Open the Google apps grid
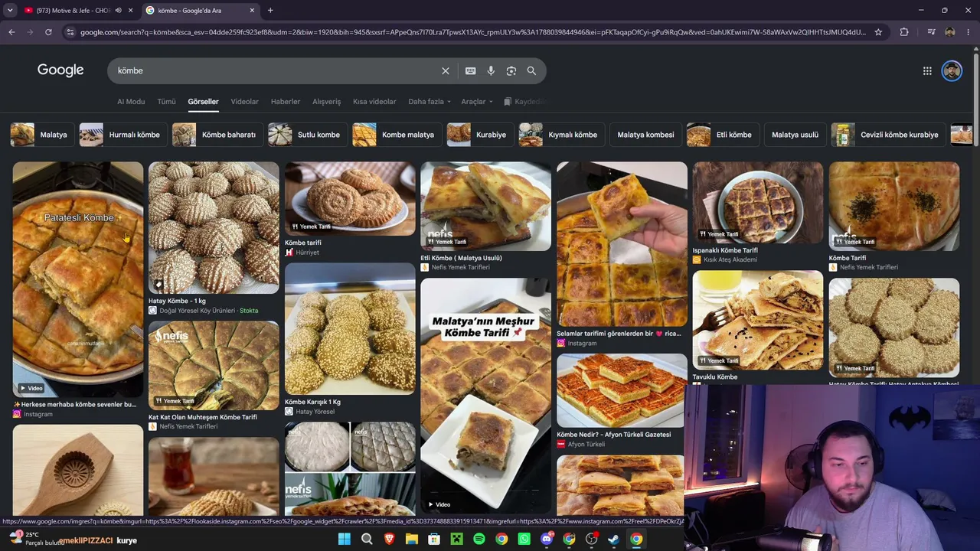 pyautogui.click(x=927, y=70)
